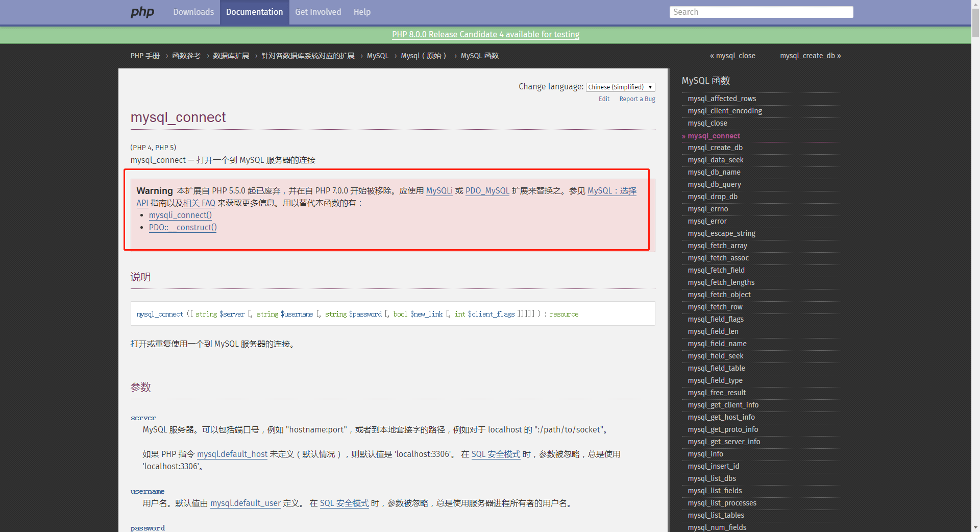
Task: Open mysql.default_user directive link
Action: (246, 503)
